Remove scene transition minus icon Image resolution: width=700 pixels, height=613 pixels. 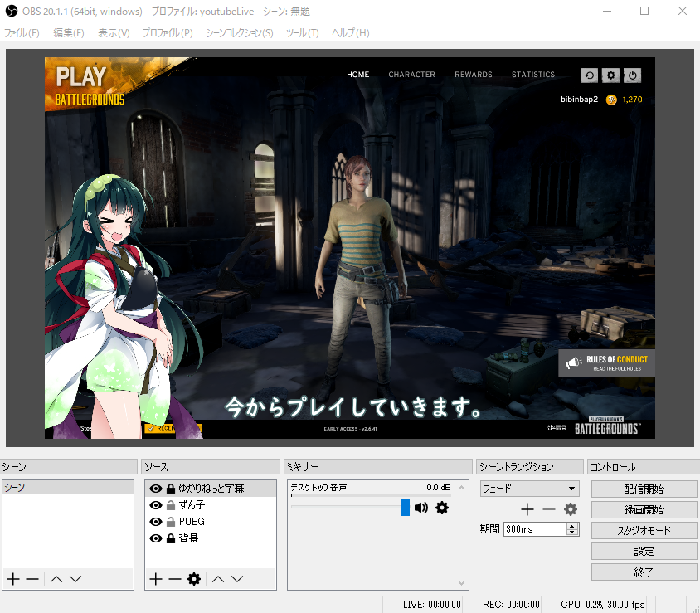coord(549,509)
